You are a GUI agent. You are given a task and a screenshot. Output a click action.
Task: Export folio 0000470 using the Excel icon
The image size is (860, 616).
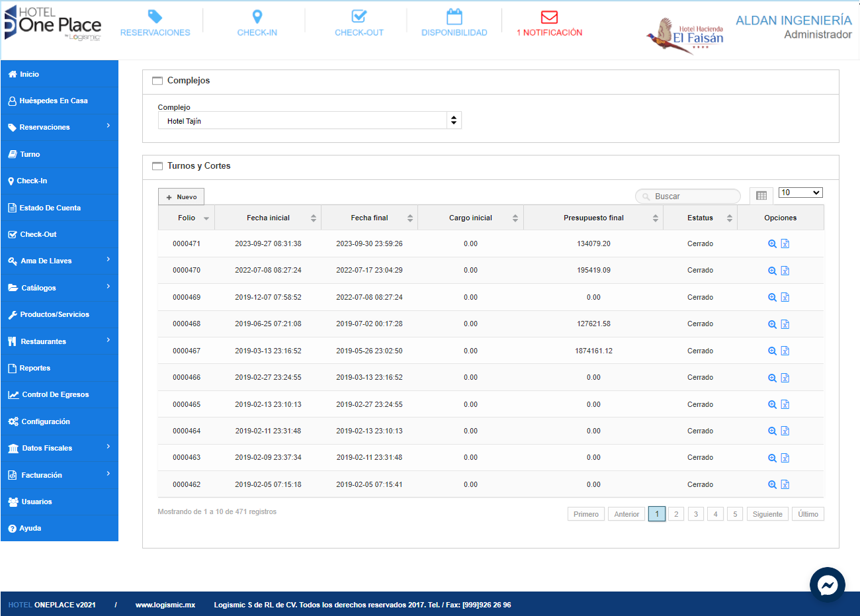pyautogui.click(x=785, y=271)
